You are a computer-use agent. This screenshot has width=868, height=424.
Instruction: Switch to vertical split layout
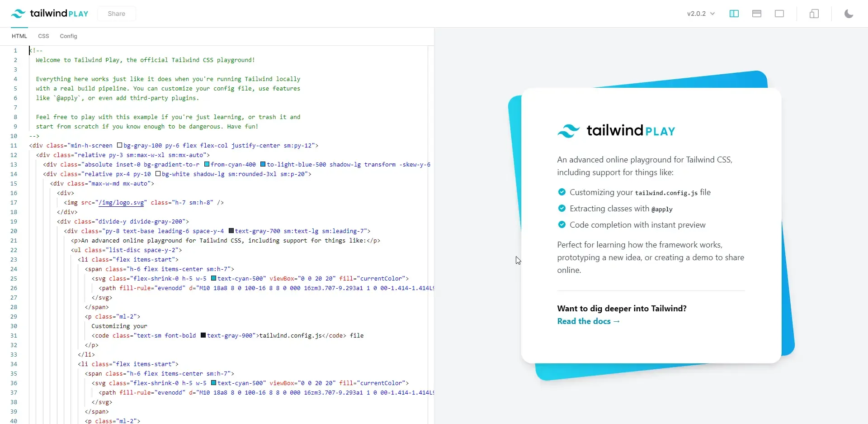(734, 14)
